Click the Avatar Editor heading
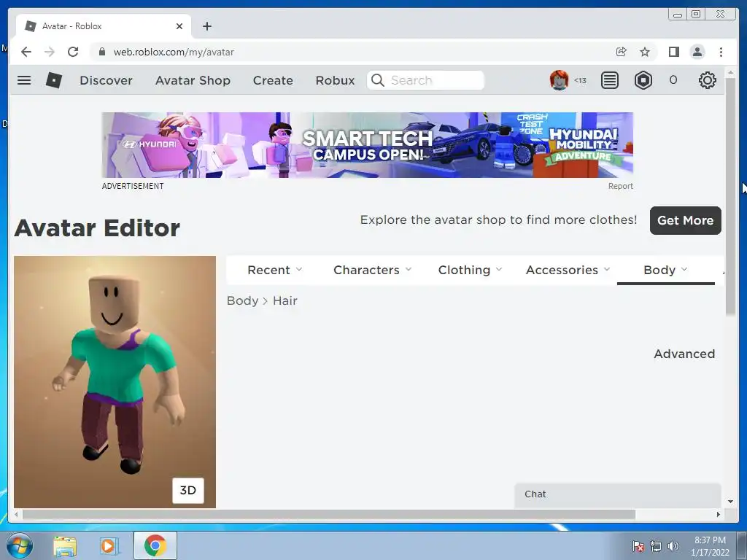Viewport: 747px width, 560px height. pos(97,227)
